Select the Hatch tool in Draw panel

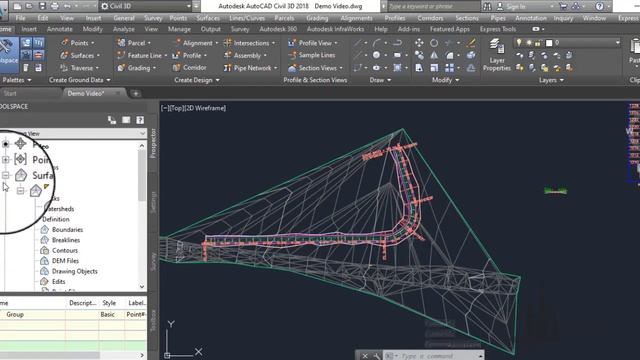point(397,68)
